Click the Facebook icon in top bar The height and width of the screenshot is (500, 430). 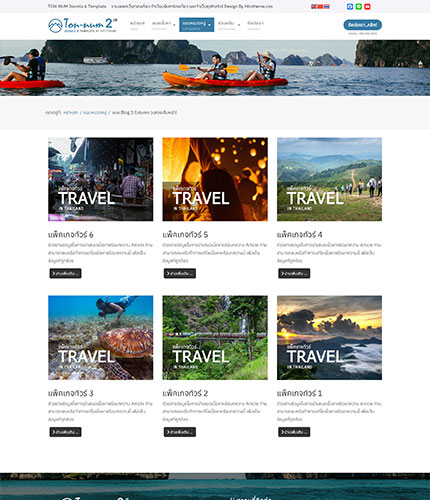click(350, 6)
